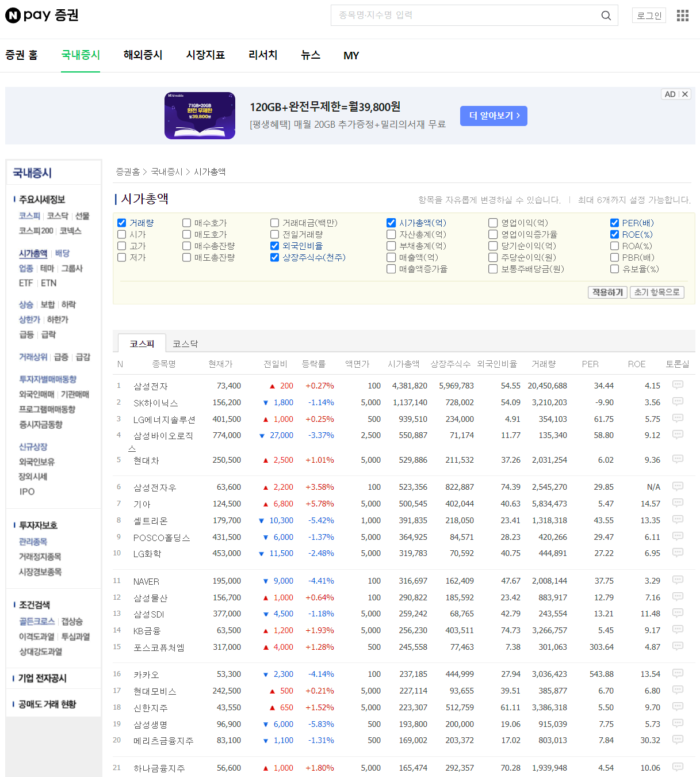Open the 해외증시 menu
The height and width of the screenshot is (777, 700).
pos(143,55)
